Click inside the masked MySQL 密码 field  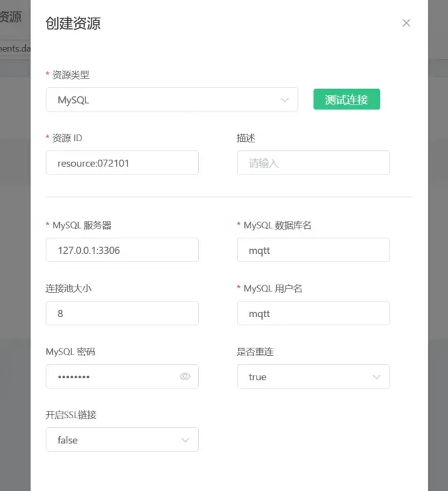pyautogui.click(x=109, y=376)
